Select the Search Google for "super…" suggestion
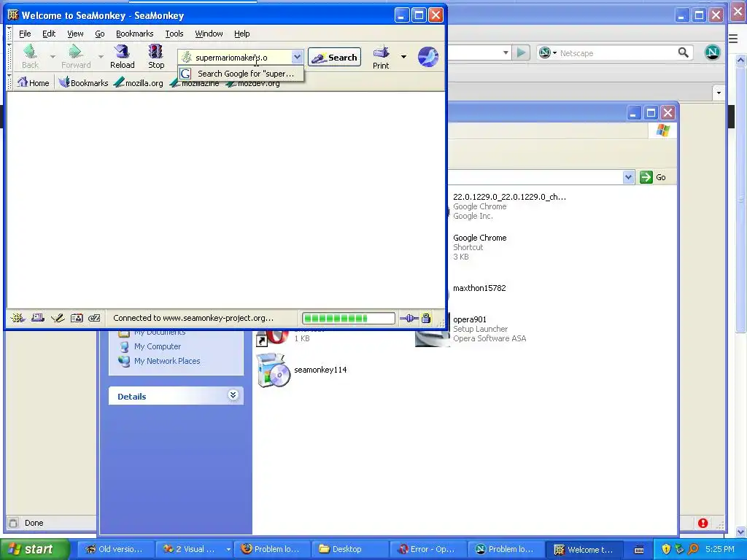 [x=241, y=74]
